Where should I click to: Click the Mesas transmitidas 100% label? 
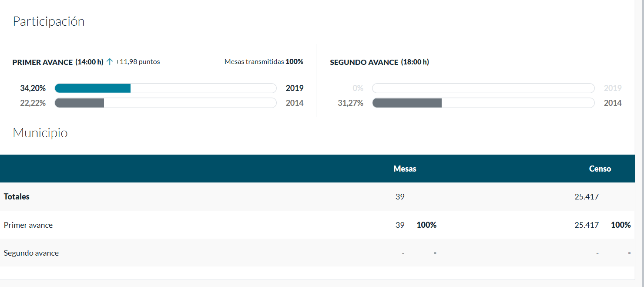coord(264,62)
